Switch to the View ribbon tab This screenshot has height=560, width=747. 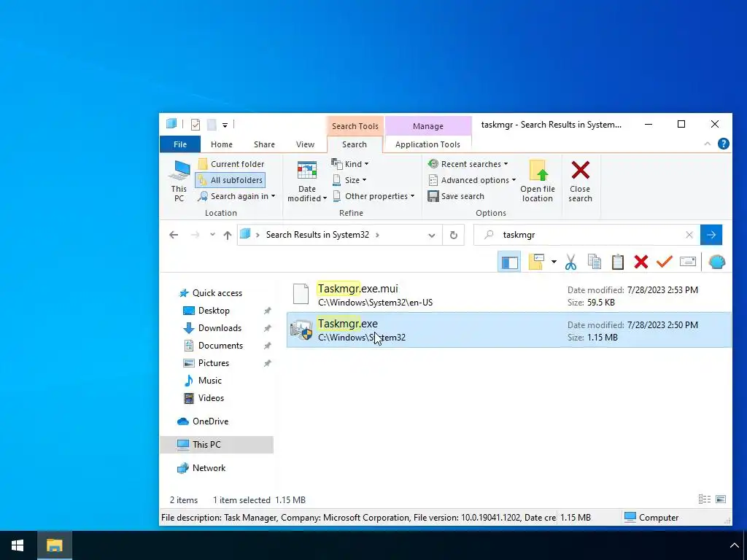(x=305, y=144)
